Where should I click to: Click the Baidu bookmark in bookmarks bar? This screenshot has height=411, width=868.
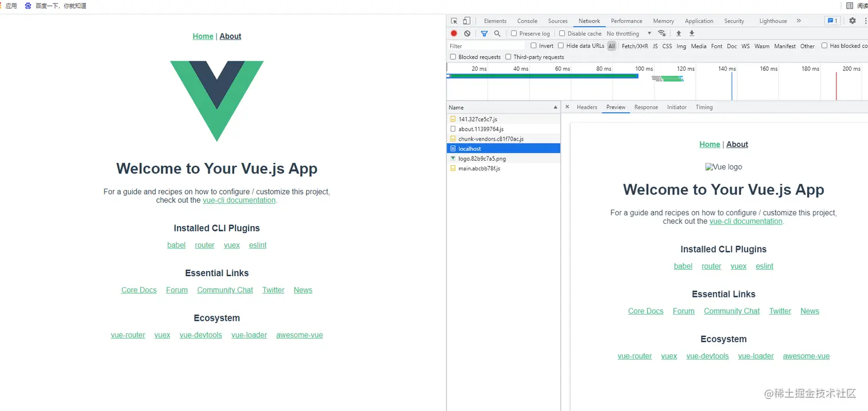[55, 6]
